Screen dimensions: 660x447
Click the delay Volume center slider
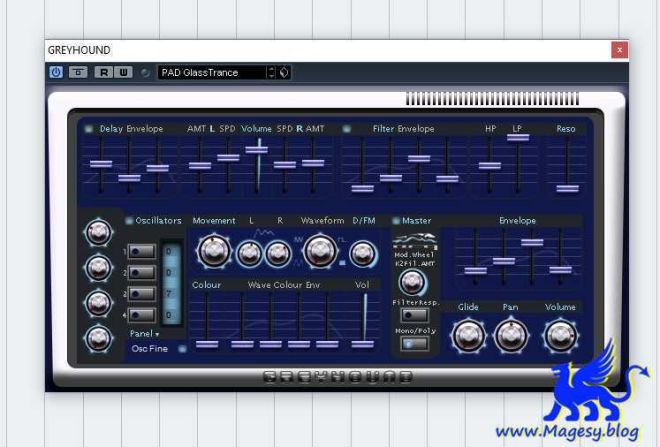tap(256, 149)
